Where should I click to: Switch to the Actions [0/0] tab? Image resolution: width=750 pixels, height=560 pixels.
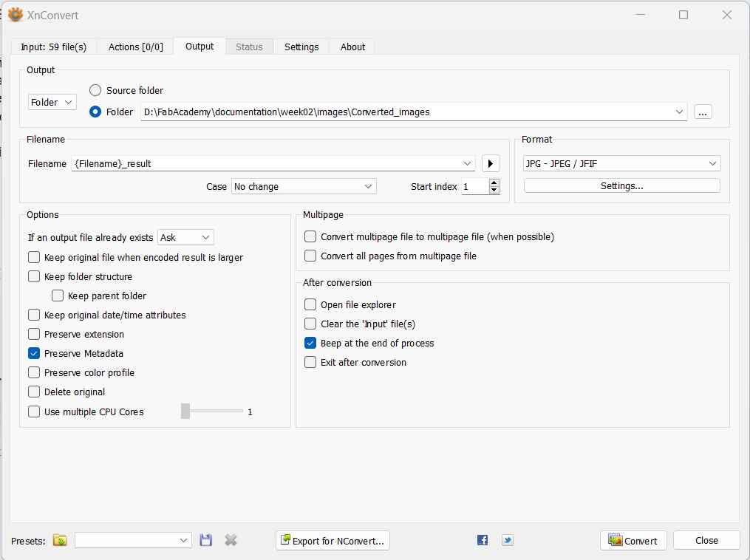[136, 47]
